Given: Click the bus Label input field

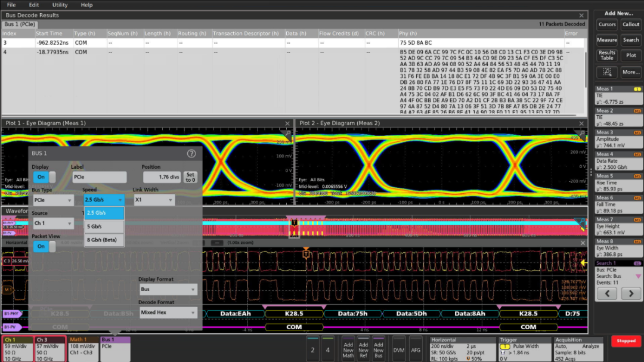Looking at the screenshot, I should (99, 177).
